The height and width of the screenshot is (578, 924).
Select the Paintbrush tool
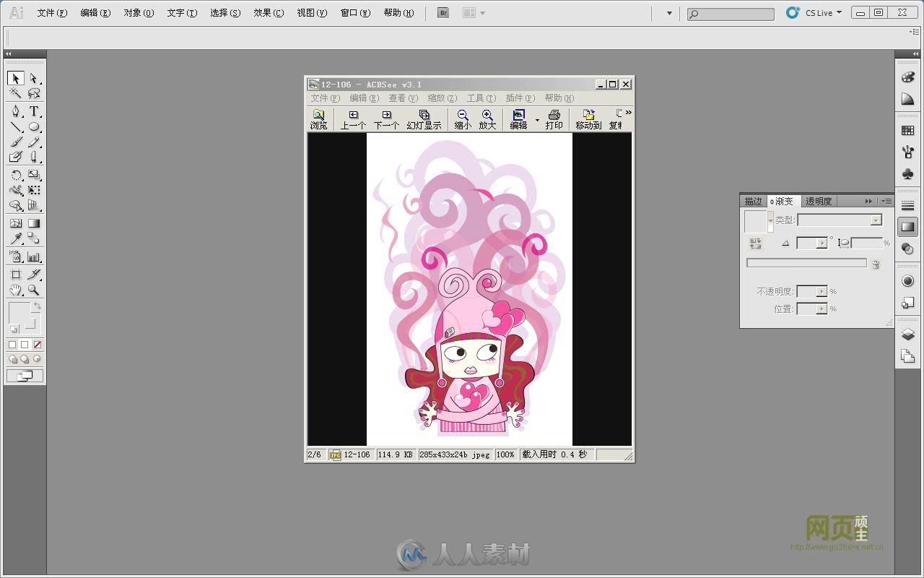coord(16,142)
